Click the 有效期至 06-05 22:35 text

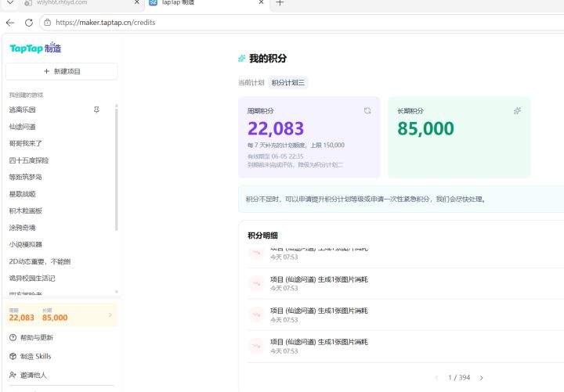[x=276, y=156]
